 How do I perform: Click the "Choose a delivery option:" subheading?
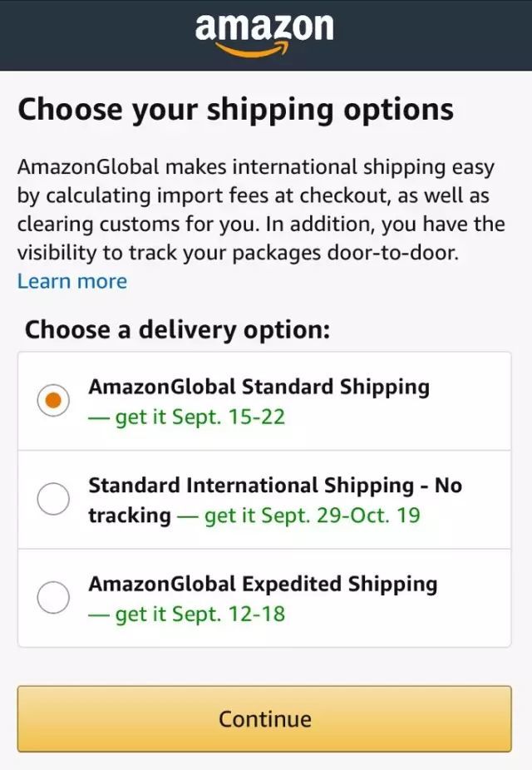click(x=177, y=330)
